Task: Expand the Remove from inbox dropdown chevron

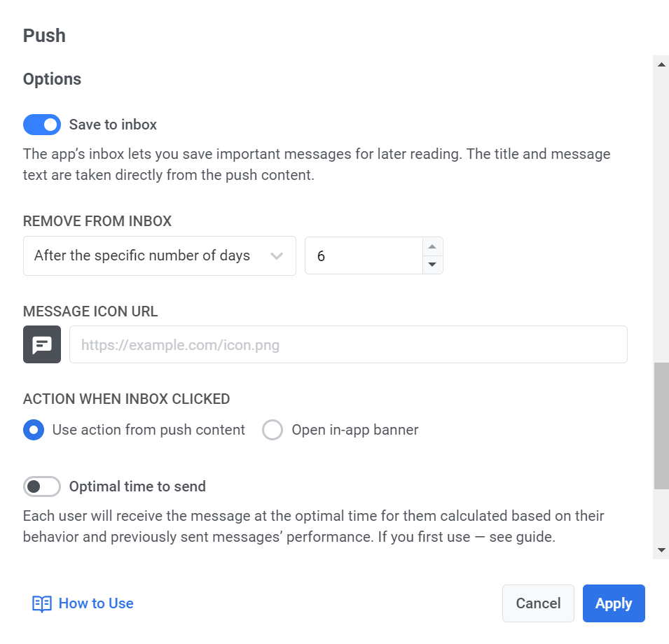Action: (x=277, y=256)
